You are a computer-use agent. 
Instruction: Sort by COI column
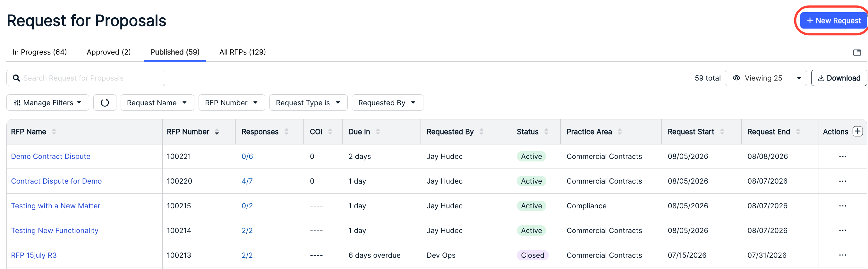pyautogui.click(x=330, y=132)
